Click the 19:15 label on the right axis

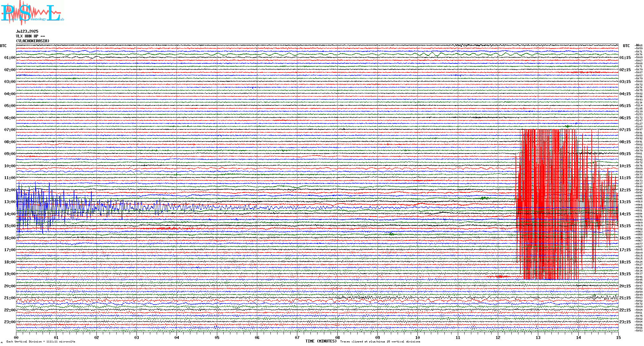pyautogui.click(x=625, y=274)
